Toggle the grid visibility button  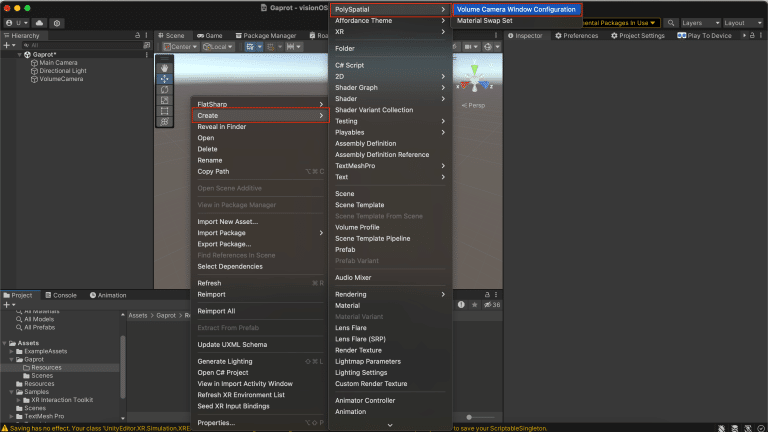pos(250,47)
